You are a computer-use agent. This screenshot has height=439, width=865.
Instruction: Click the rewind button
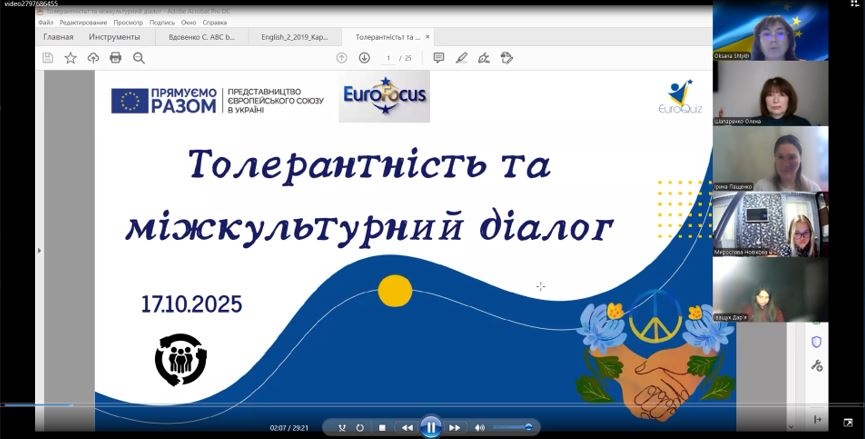407,428
